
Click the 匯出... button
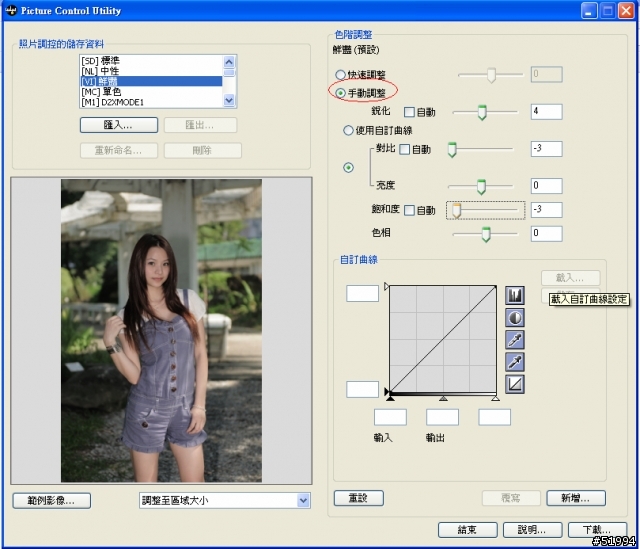click(200, 125)
